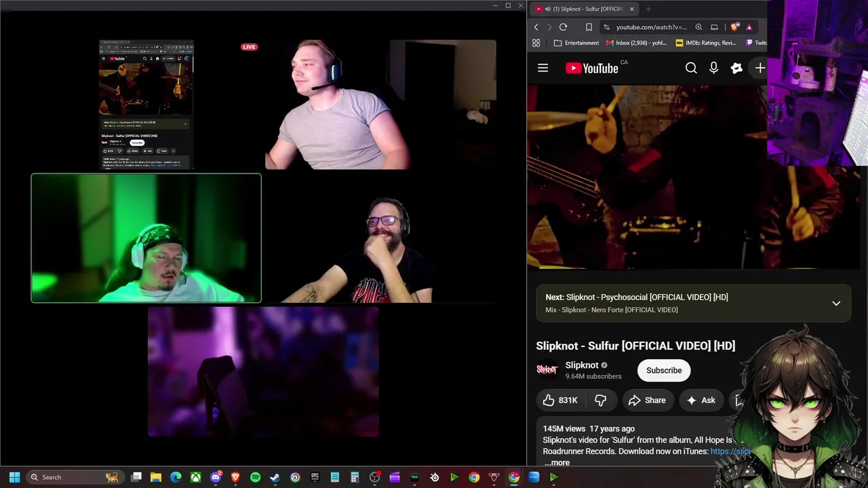Open a new browser tab
The image size is (868, 488).
(x=648, y=9)
